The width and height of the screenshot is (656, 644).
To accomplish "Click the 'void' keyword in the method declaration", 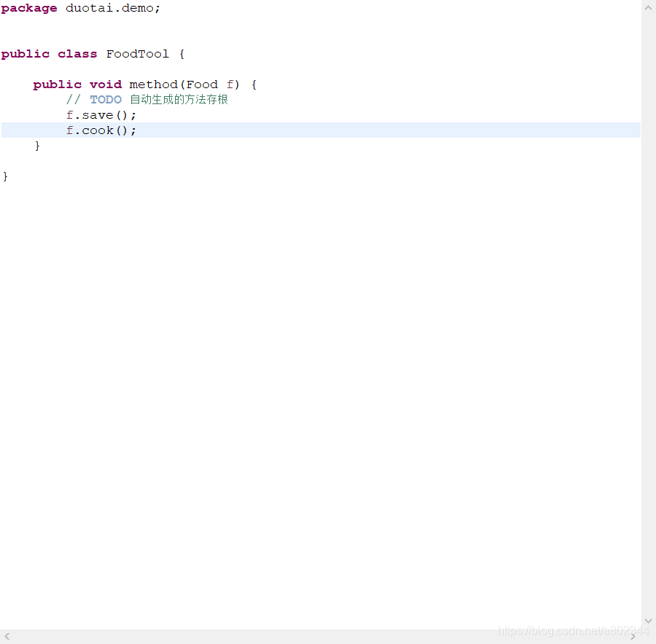I will 106,85.
